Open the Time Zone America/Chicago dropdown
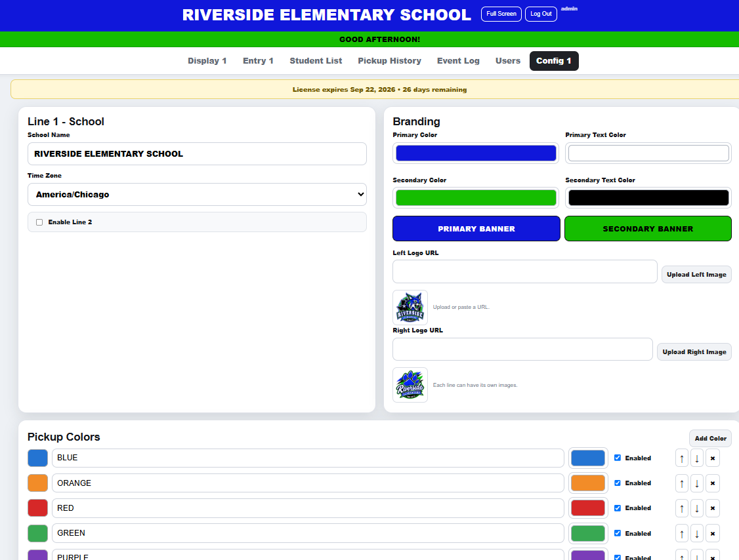The image size is (739, 560). [x=197, y=195]
